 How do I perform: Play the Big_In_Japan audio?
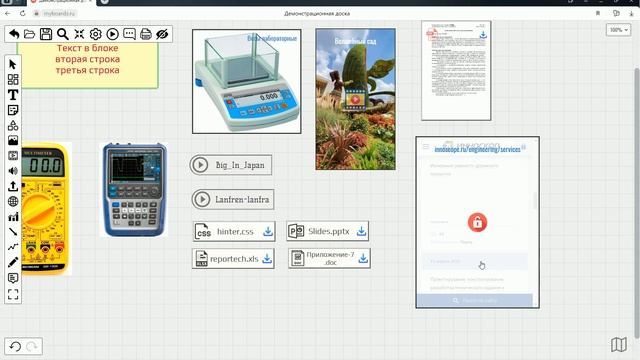coord(200,165)
